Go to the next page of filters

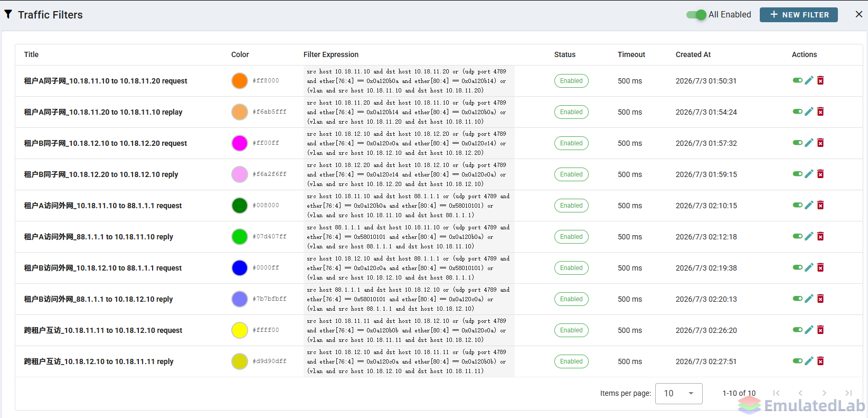click(x=824, y=393)
